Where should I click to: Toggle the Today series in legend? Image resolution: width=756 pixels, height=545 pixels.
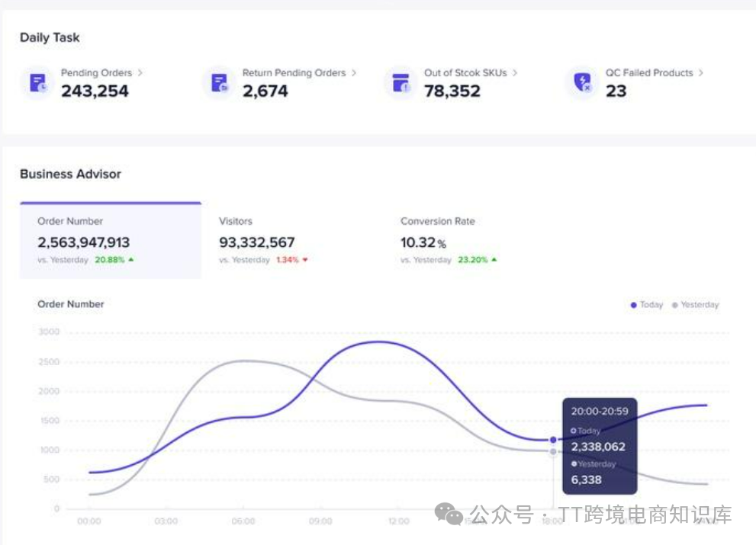[x=647, y=305]
